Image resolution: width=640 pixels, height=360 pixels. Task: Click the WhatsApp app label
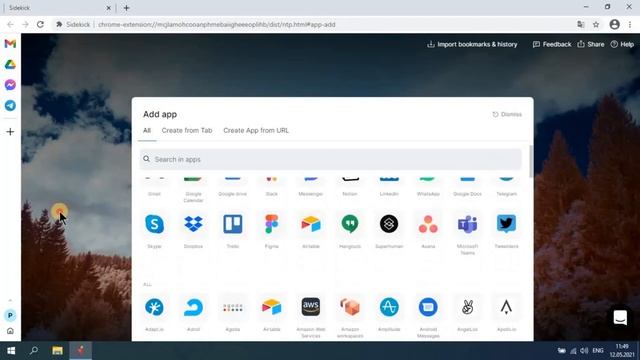pos(428,194)
